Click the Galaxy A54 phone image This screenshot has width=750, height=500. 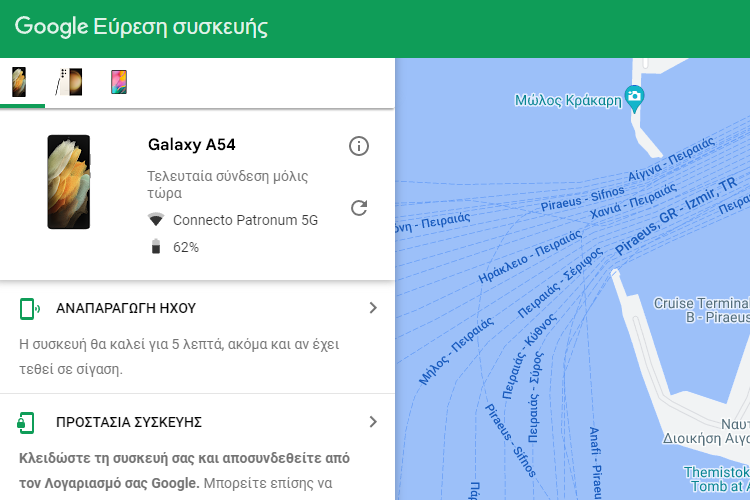tap(69, 182)
